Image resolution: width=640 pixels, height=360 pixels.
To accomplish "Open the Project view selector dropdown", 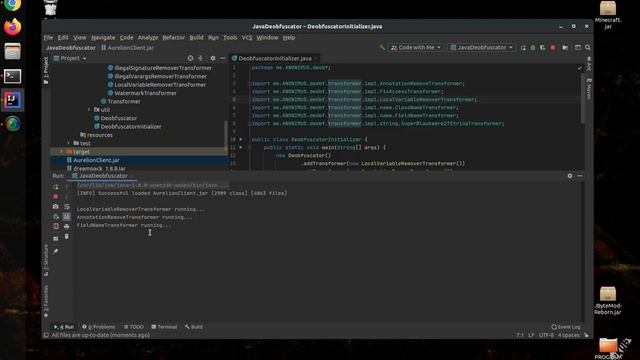I will [70, 58].
